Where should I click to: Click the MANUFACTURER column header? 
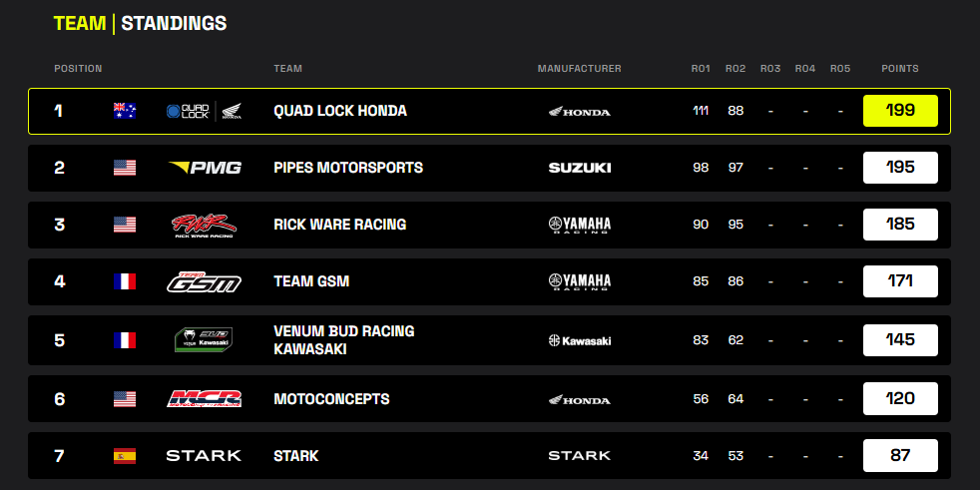579,69
